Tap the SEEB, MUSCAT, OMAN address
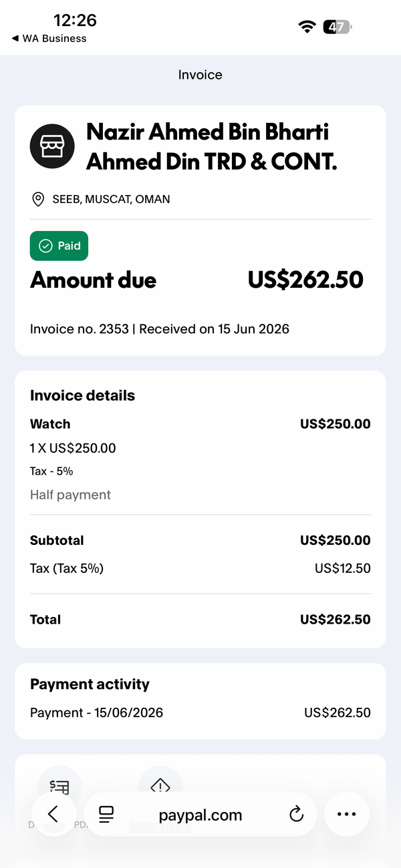This screenshot has width=401, height=868. point(111,199)
